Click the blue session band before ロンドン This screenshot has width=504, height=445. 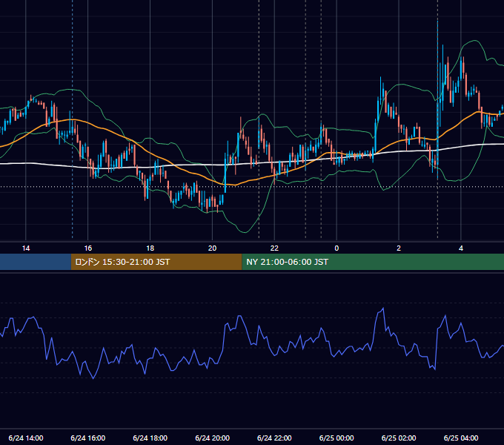click(36, 262)
